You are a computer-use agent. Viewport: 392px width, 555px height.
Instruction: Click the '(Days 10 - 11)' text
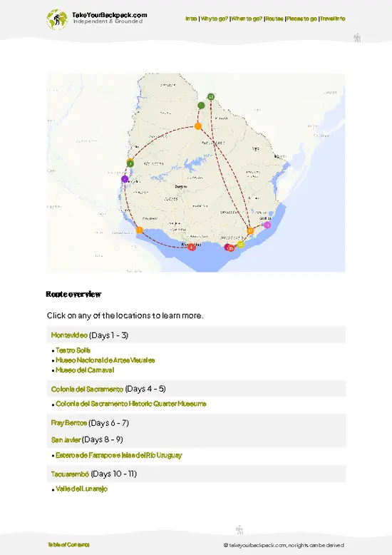click(x=114, y=474)
